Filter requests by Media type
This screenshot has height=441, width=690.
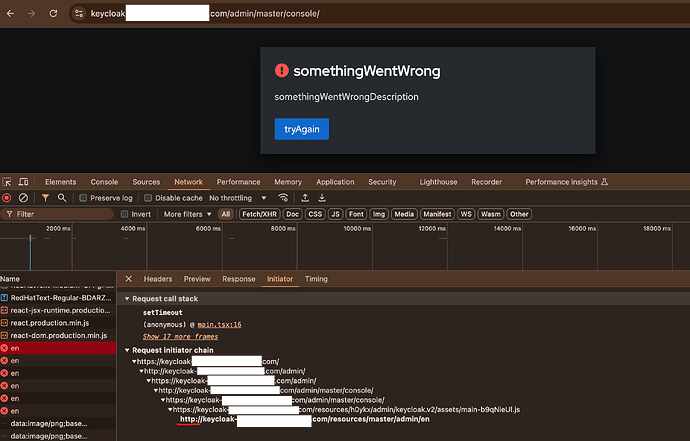(404, 214)
